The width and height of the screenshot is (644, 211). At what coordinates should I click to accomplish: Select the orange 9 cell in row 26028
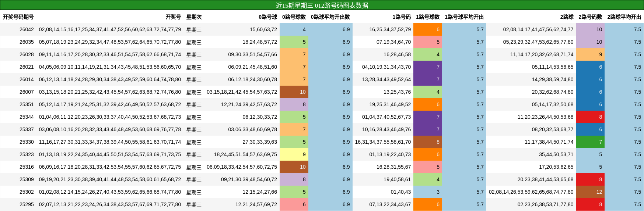pos(591,54)
